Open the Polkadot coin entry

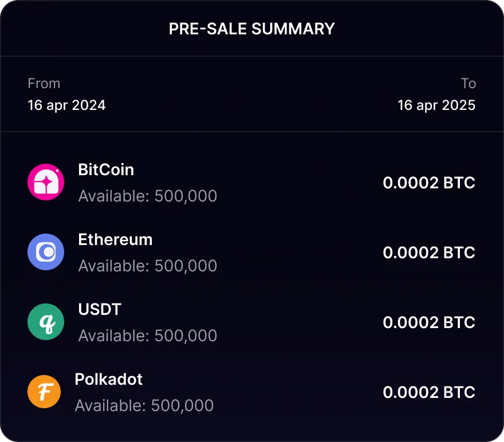coord(108,379)
